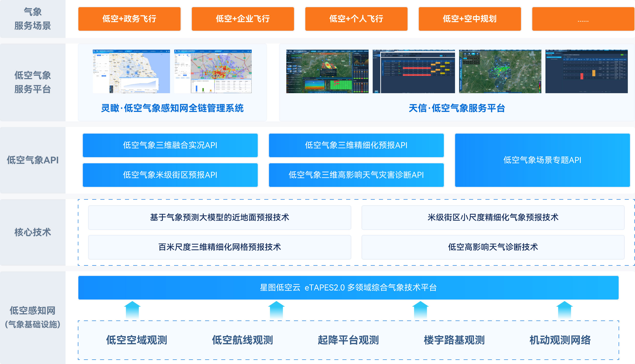The width and height of the screenshot is (635, 364).
Task: Click the 天信·低空气象服务平台 title link
Action: pos(457,108)
